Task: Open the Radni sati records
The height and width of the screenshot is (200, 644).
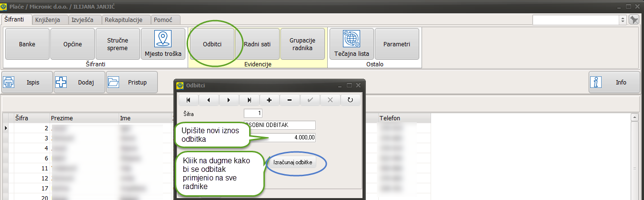Action: pyautogui.click(x=257, y=44)
